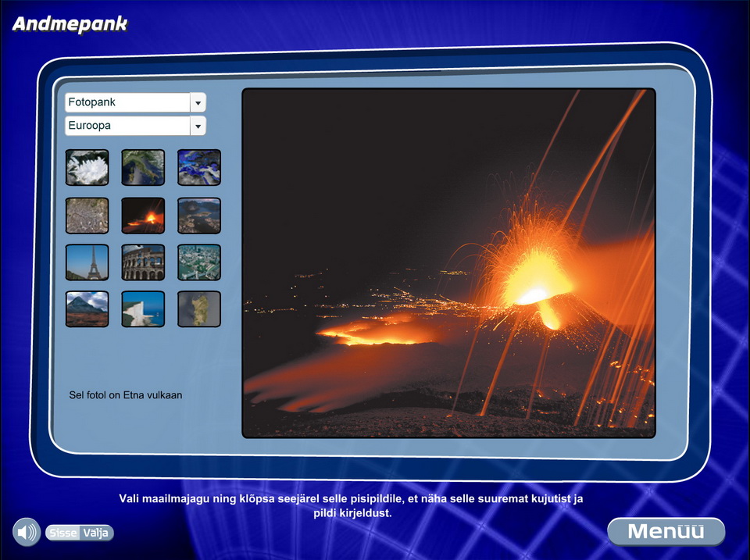Select the white cliffs coast thumbnail
This screenshot has height=560, width=750.
[143, 309]
